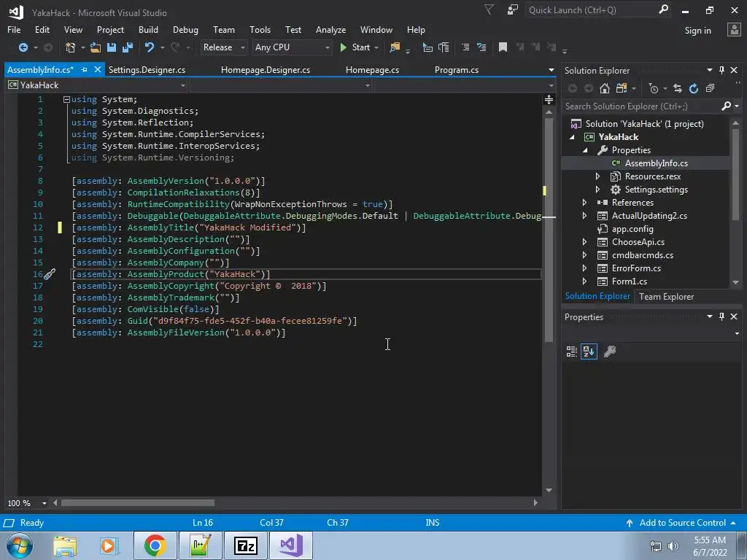This screenshot has height=560, width=747.
Task: Click the Save All toolbar icon
Action: point(128,47)
